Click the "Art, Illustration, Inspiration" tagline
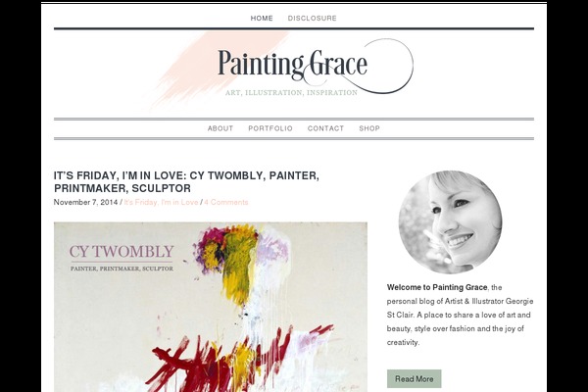 click(x=291, y=93)
